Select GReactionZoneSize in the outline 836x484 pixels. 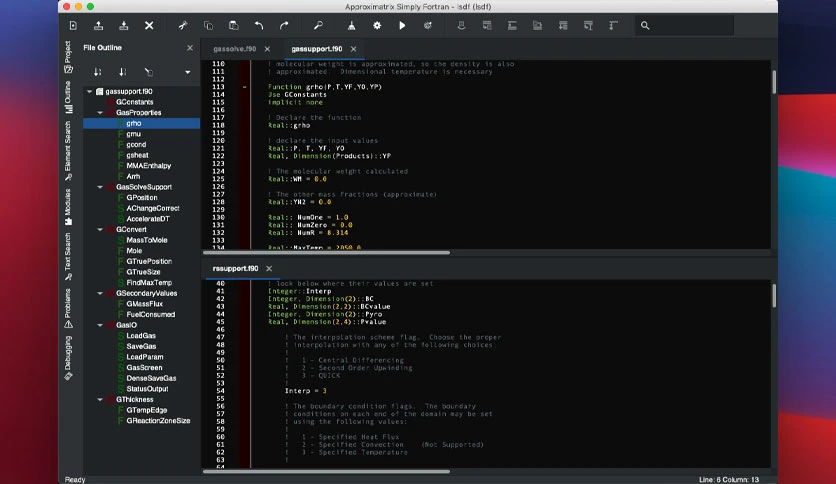[158, 421]
